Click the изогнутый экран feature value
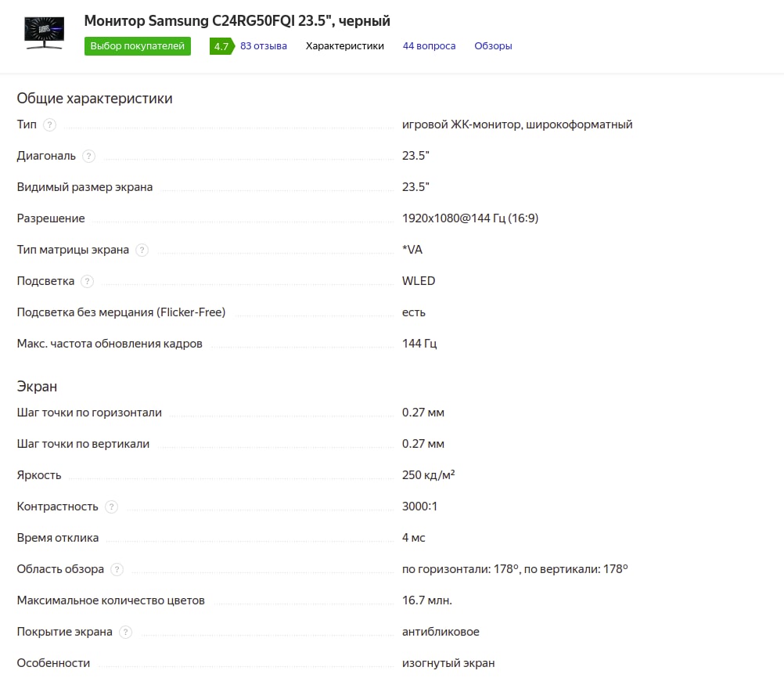The height and width of the screenshot is (685, 784). (448, 663)
